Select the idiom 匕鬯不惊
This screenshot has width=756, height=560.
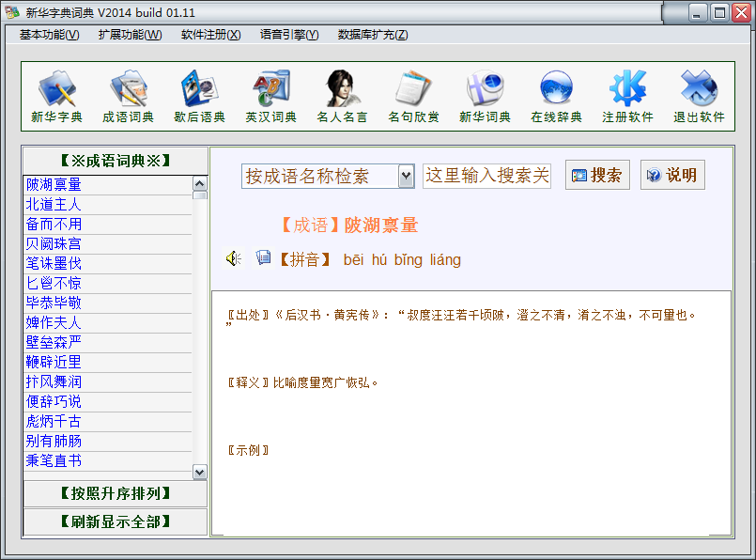click(107, 283)
